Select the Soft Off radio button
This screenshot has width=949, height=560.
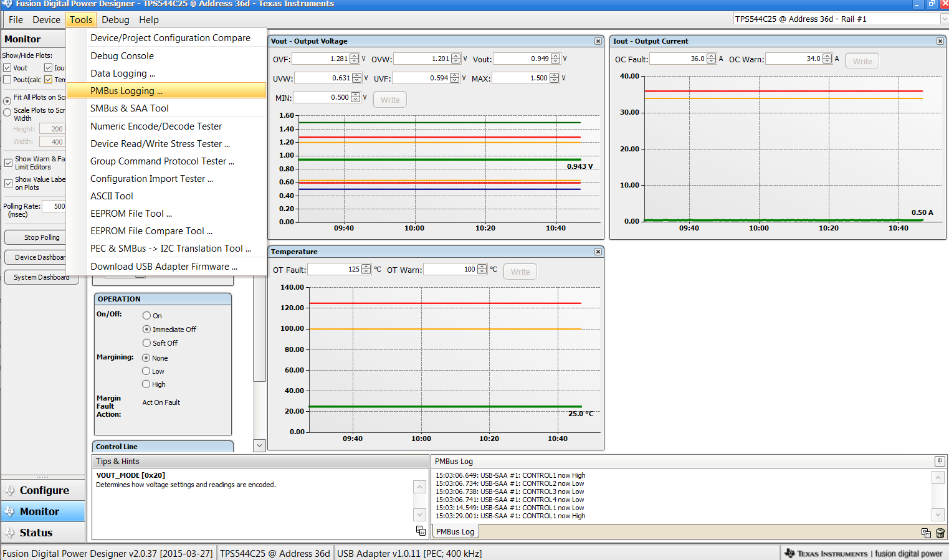point(145,343)
